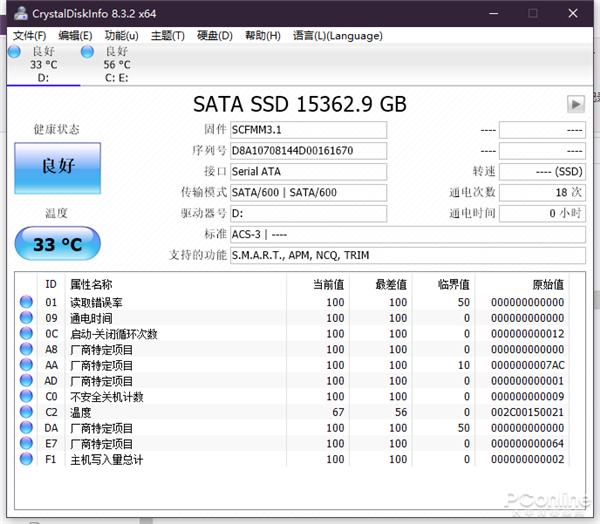The image size is (600, 524).
Task: Click raw value 000000000064
Action: pos(528,444)
